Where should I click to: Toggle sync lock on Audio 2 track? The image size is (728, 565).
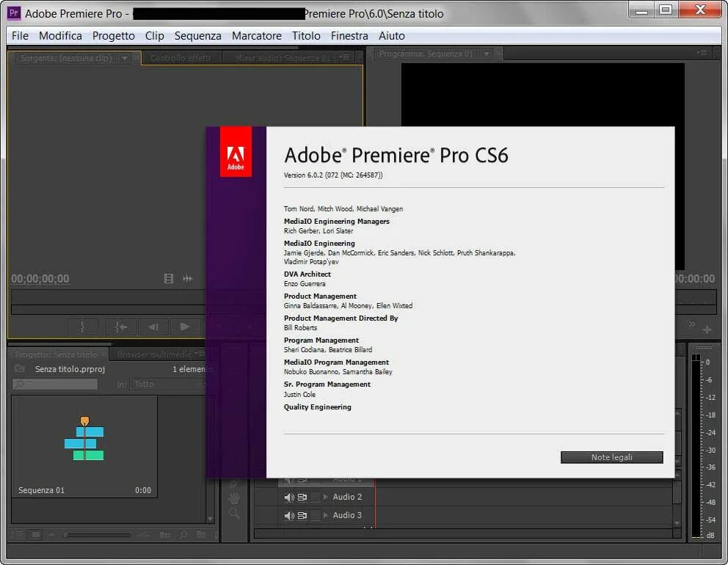click(302, 497)
